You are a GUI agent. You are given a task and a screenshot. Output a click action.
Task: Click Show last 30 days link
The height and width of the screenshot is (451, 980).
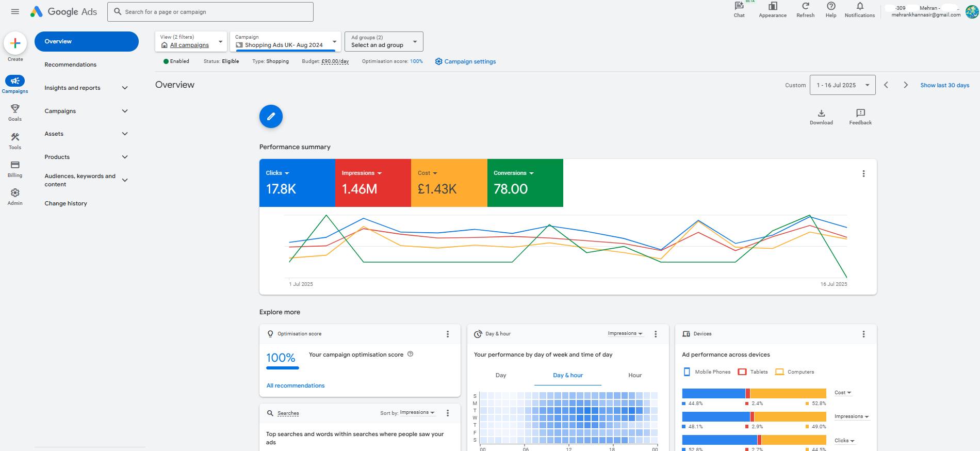click(x=944, y=85)
